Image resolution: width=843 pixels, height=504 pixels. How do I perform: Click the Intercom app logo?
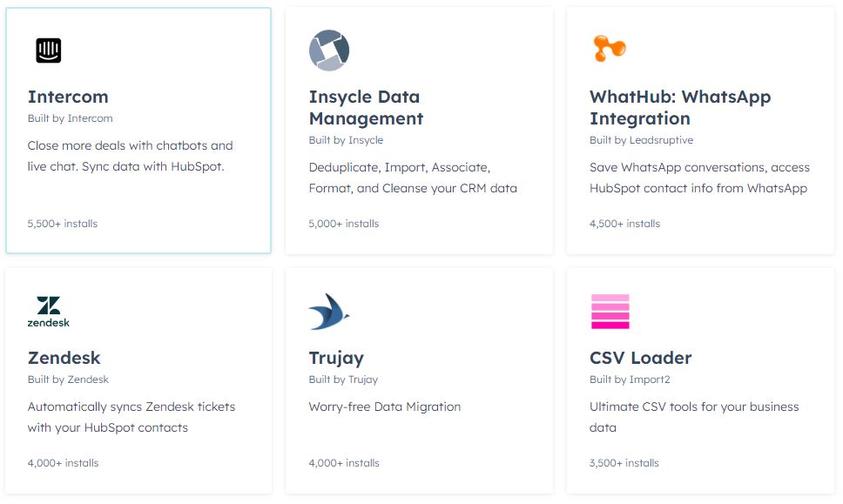click(47, 50)
